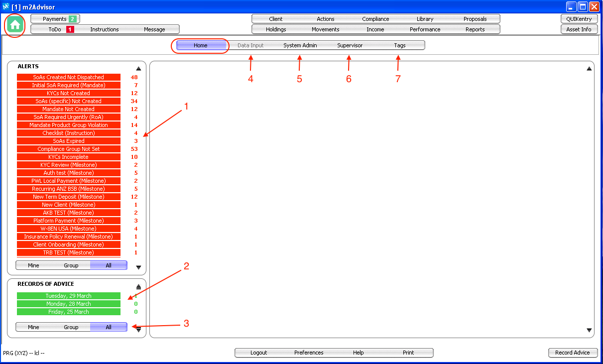Expand Records of Advice bottom arrow
The width and height of the screenshot is (603, 364).
point(138,329)
